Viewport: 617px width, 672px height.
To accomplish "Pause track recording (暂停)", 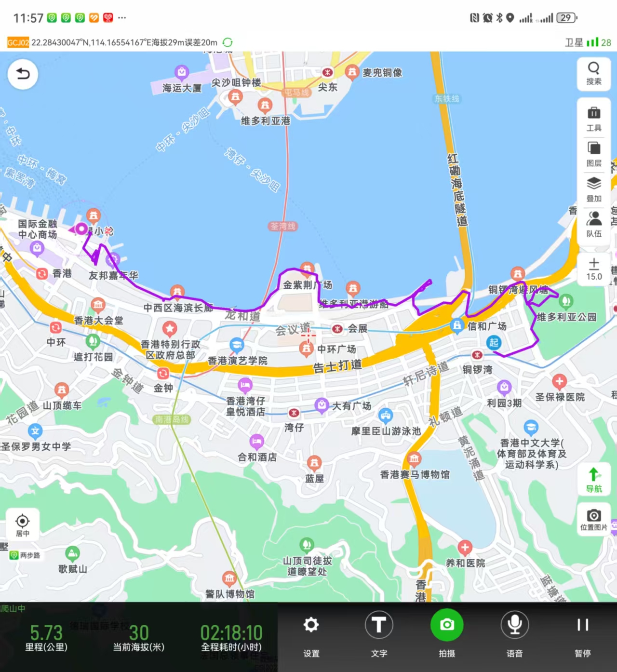I will (x=582, y=632).
